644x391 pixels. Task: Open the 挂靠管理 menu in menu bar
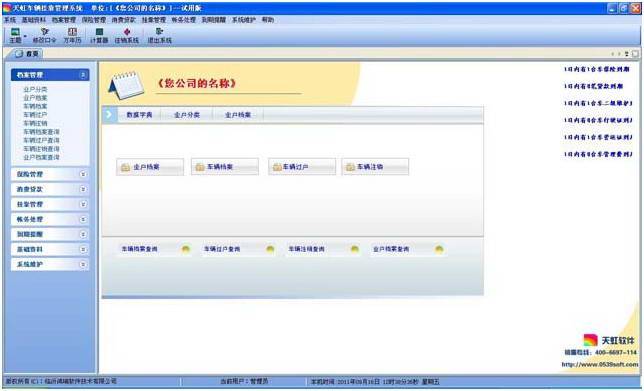pyautogui.click(x=154, y=20)
